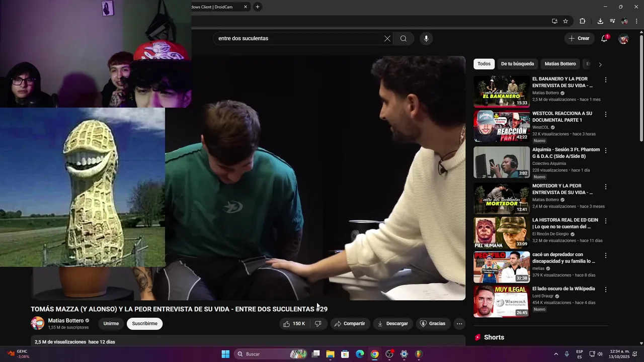This screenshot has height=362, width=644.
Task: Open options for Mortedor video
Action: 606,187
